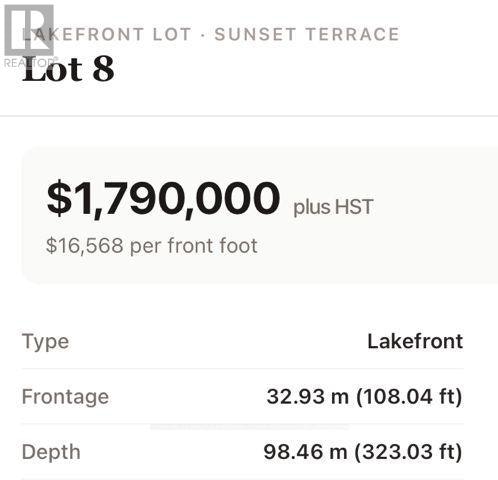
Task: Click the REALTOR text under logo
Action: coord(30,63)
